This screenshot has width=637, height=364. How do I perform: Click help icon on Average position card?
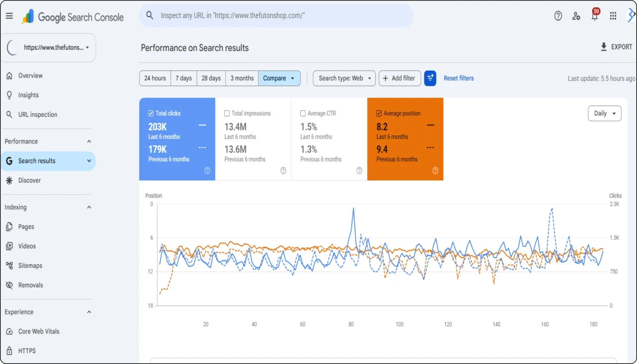coord(435,171)
